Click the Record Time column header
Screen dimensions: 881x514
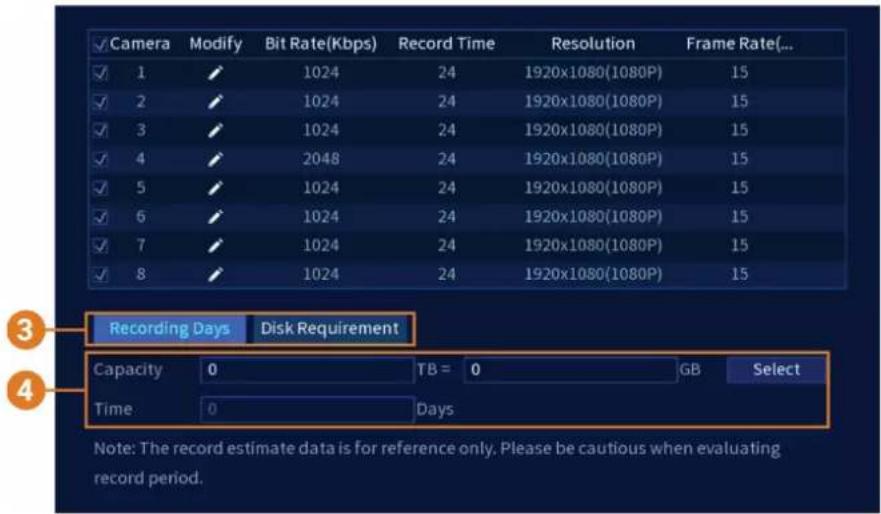click(447, 44)
